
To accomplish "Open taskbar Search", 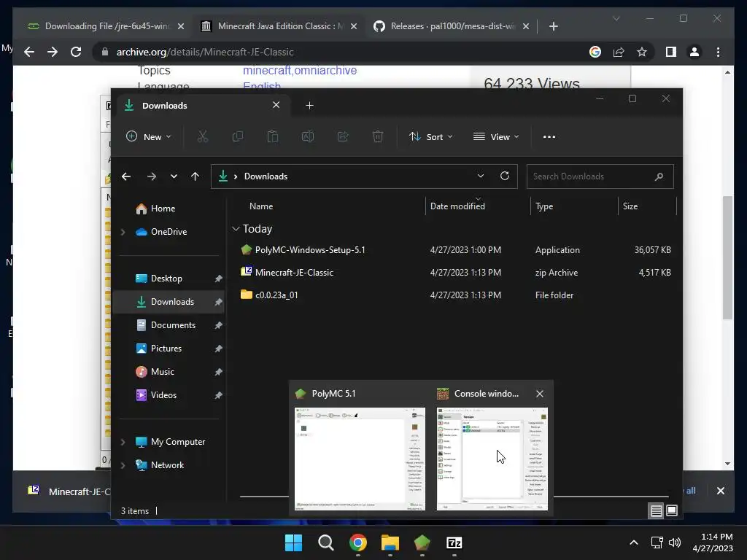I will 326,542.
